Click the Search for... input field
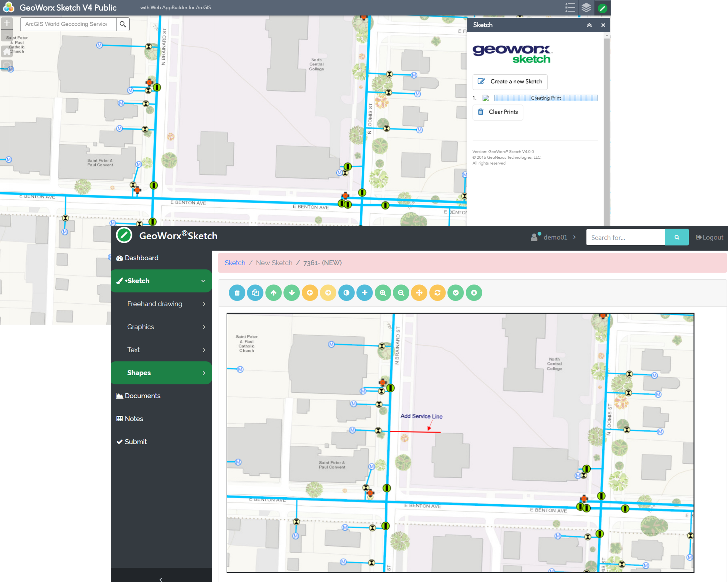Viewport: 728px width, 582px height. [x=625, y=237]
